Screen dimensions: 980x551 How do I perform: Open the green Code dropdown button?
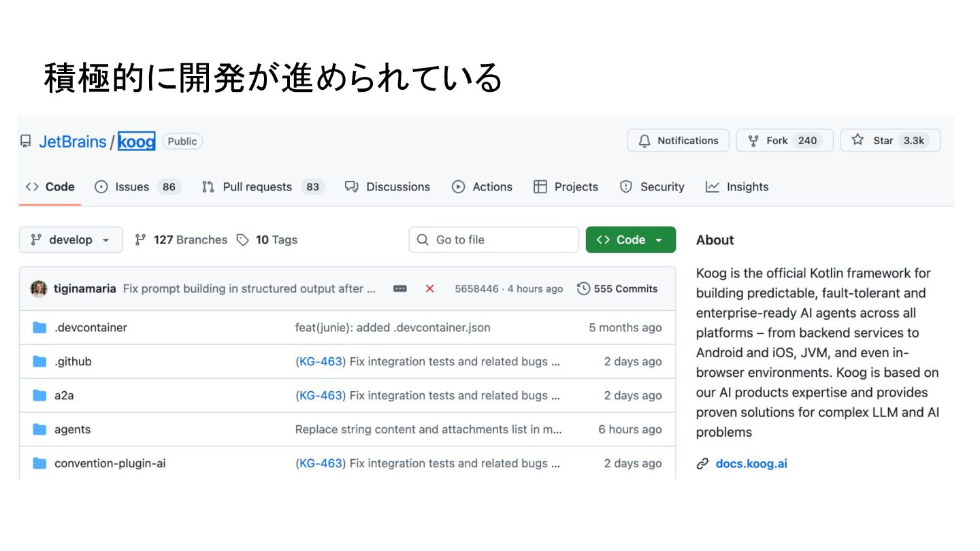(631, 239)
